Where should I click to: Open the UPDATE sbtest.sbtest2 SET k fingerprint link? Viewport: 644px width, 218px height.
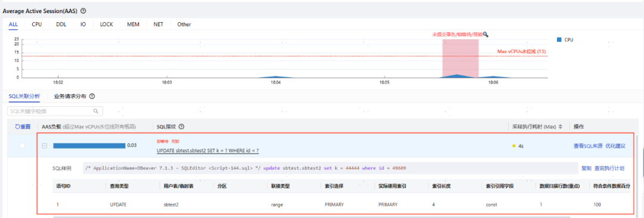point(208,151)
